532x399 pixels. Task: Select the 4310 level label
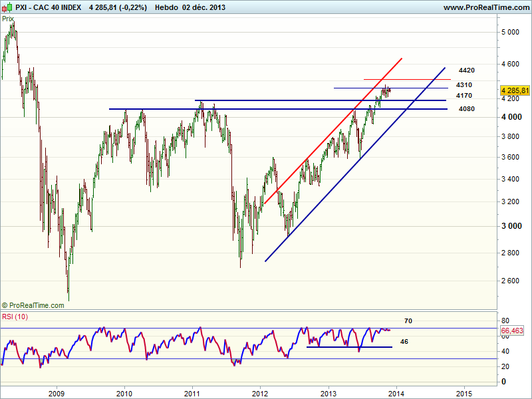point(464,85)
